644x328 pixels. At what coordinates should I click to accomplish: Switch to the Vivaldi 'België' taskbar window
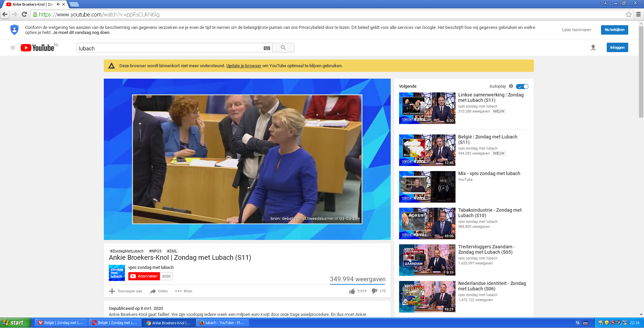coord(61,323)
